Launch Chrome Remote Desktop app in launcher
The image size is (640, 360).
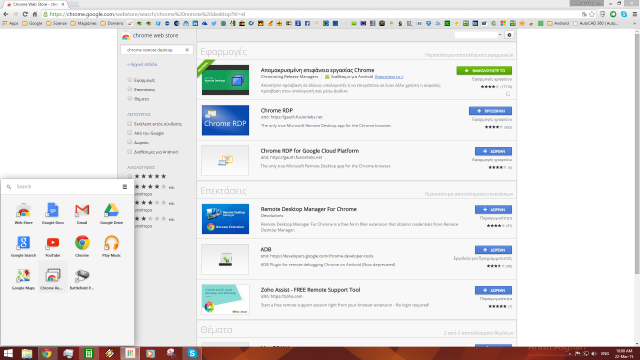pos(53,278)
